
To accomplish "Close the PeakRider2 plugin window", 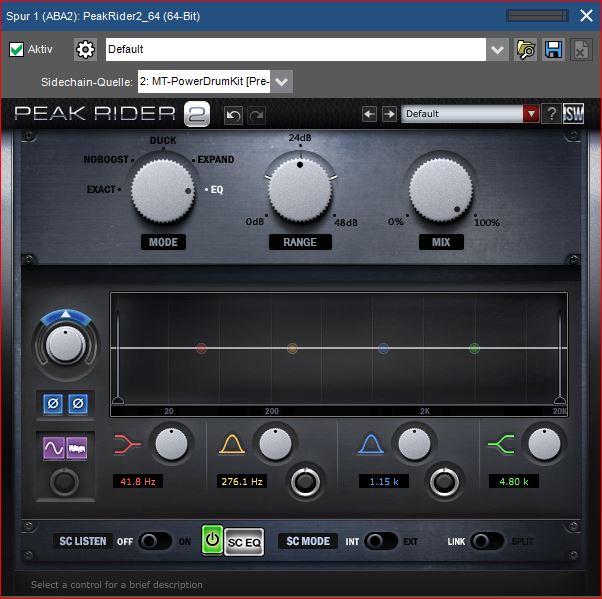I will pos(586,16).
